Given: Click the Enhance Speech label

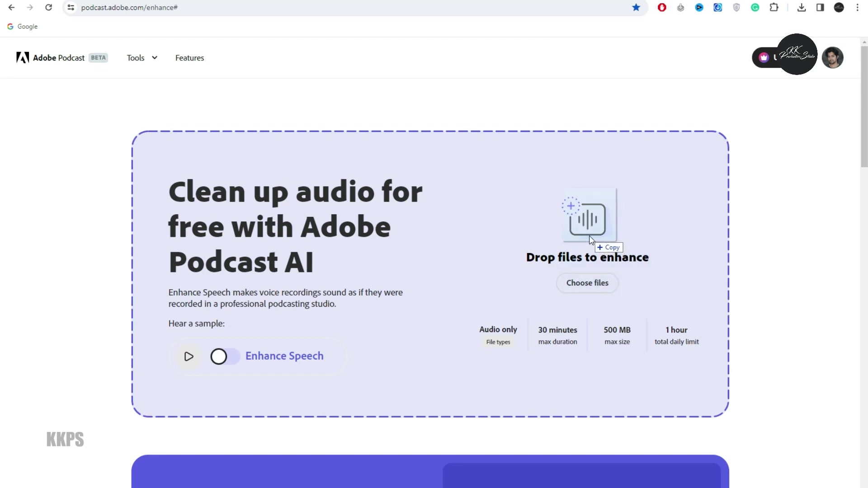Looking at the screenshot, I should [x=284, y=356].
